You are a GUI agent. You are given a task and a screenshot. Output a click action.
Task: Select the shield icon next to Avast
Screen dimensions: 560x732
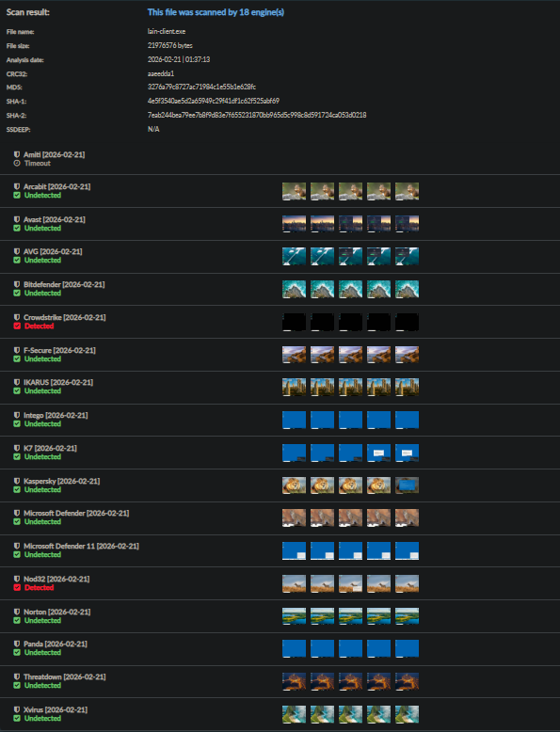tap(17, 219)
